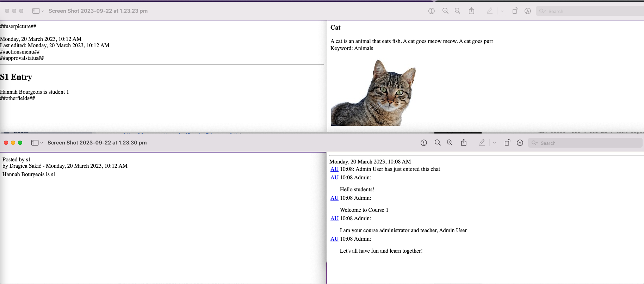This screenshot has height=284, width=644.
Task: Open sidebar view chevron in bottom window
Action: click(x=42, y=143)
